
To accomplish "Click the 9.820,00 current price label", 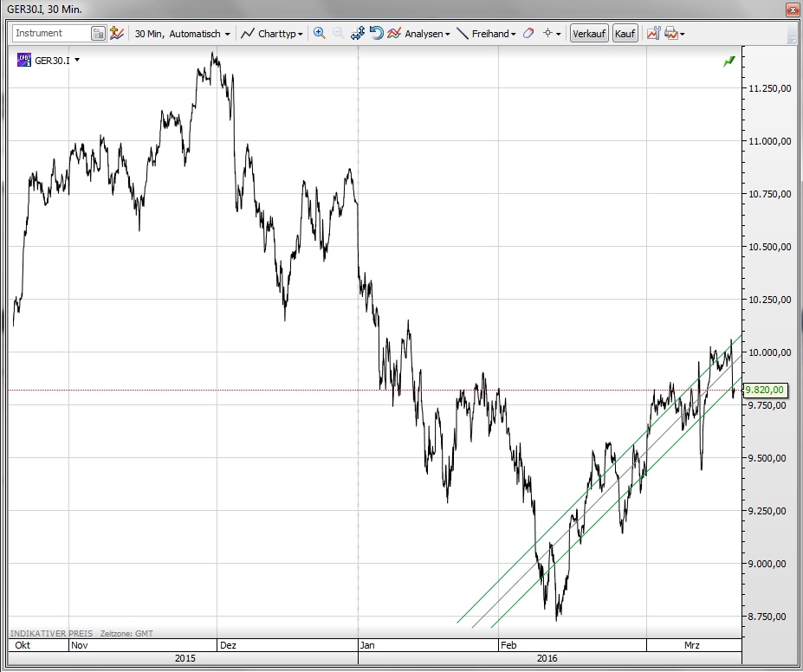I will (x=765, y=390).
